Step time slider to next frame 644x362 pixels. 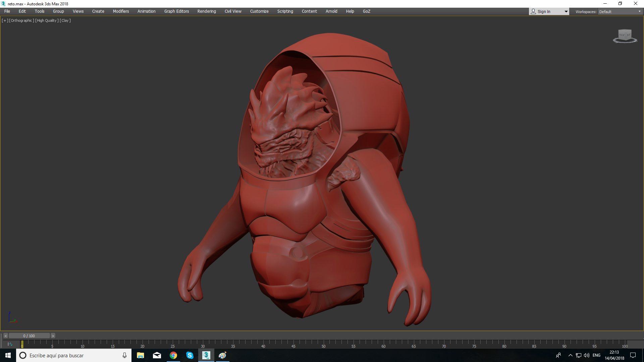(x=53, y=336)
